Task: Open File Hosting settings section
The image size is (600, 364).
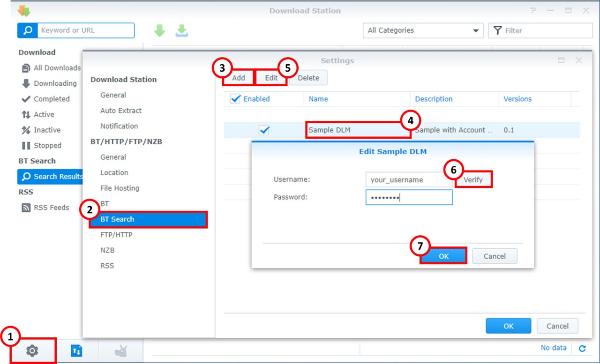Action: (x=120, y=188)
